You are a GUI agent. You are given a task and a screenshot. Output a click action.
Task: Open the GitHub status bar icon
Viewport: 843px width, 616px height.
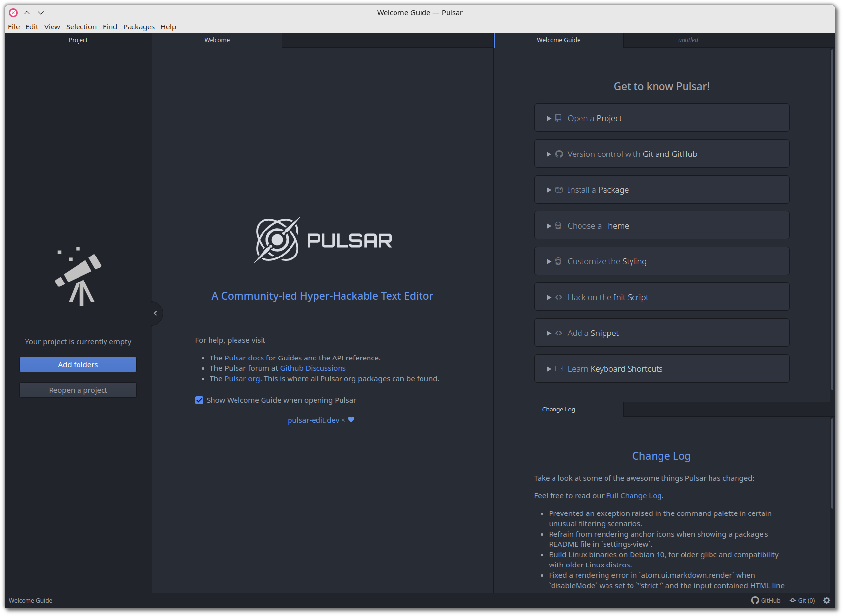(765, 600)
